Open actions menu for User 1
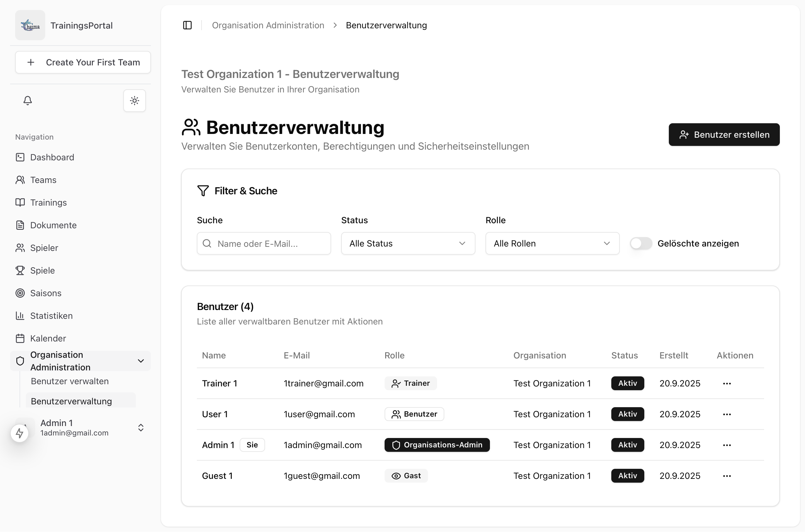The width and height of the screenshot is (805, 532). [x=727, y=414]
